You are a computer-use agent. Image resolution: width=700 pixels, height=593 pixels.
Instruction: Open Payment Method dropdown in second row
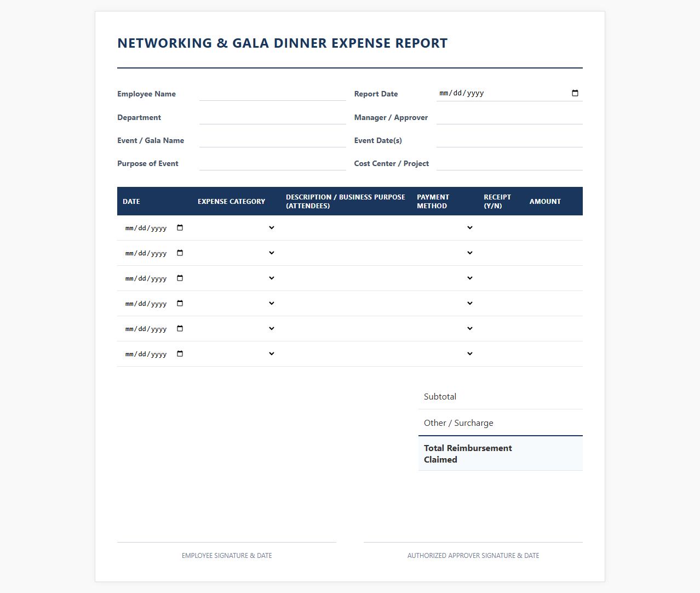pos(445,253)
